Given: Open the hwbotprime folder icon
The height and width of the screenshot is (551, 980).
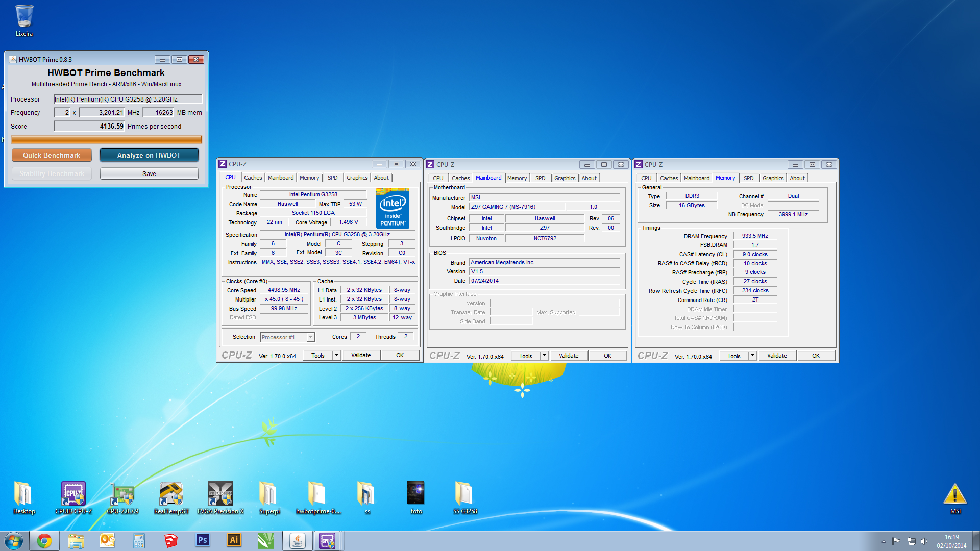Looking at the screenshot, I should 318,497.
